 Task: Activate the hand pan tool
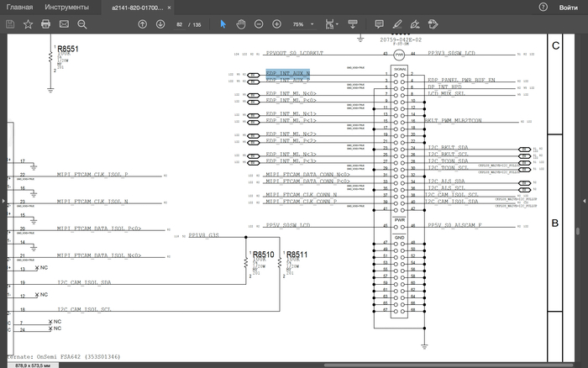tap(241, 24)
